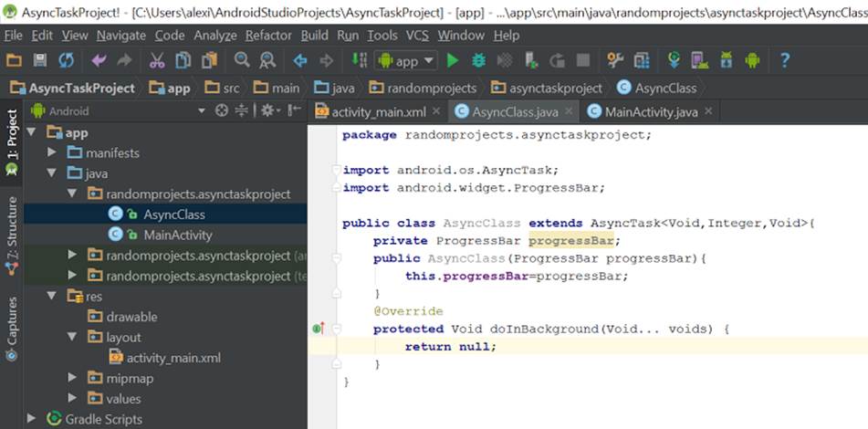
Task: Hide the Project panel with hide icon
Action: click(x=296, y=110)
